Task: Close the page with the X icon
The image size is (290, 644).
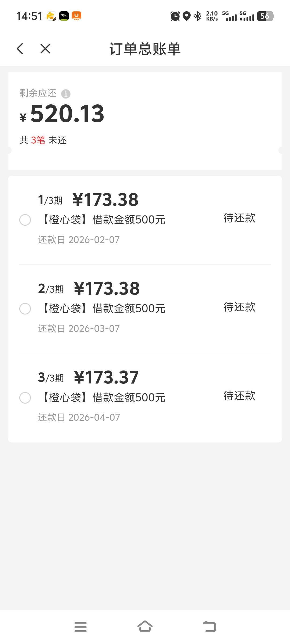Action: coord(45,49)
